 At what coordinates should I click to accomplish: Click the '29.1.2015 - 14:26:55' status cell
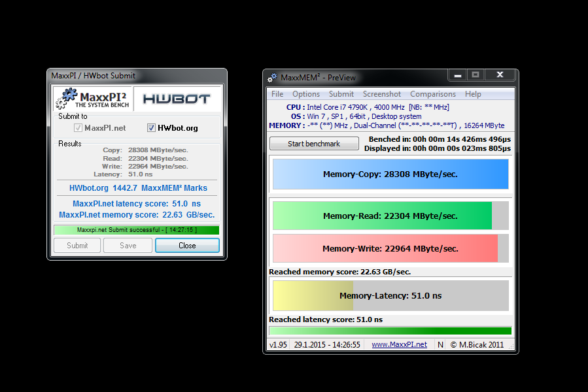(327, 344)
